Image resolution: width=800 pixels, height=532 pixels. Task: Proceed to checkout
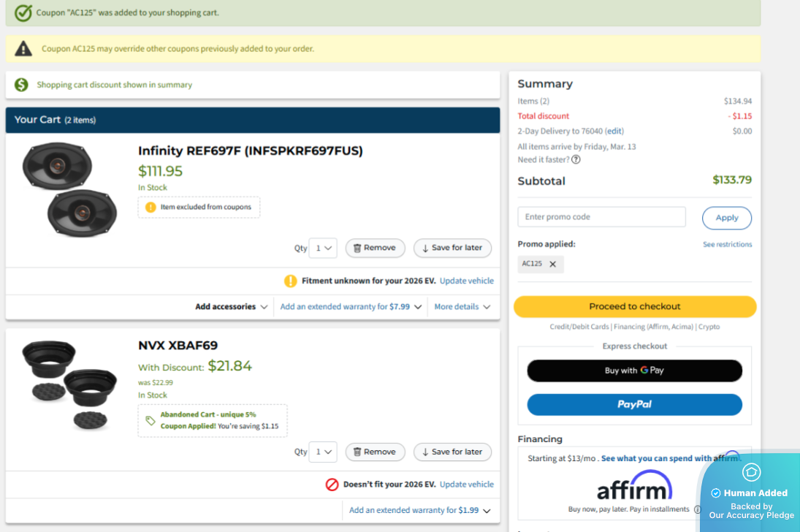click(x=634, y=307)
